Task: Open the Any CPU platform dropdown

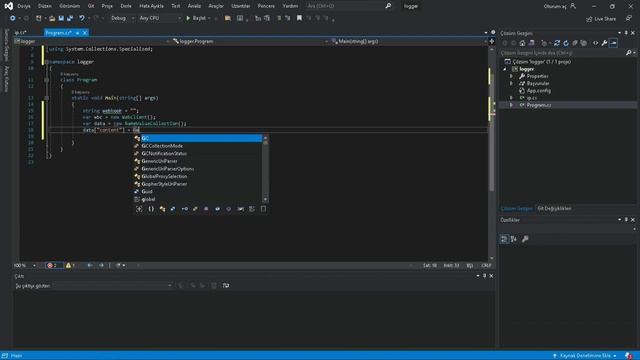Action: coord(160,18)
